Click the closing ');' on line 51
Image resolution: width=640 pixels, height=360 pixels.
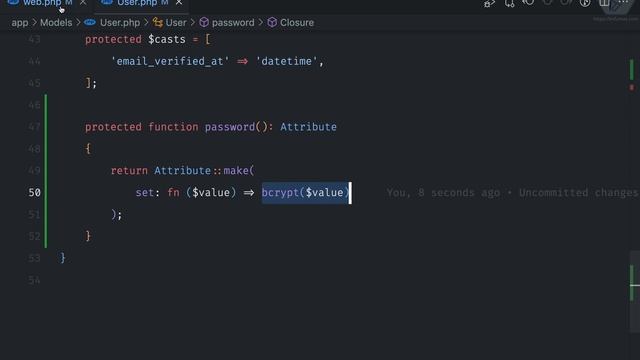click(x=116, y=214)
